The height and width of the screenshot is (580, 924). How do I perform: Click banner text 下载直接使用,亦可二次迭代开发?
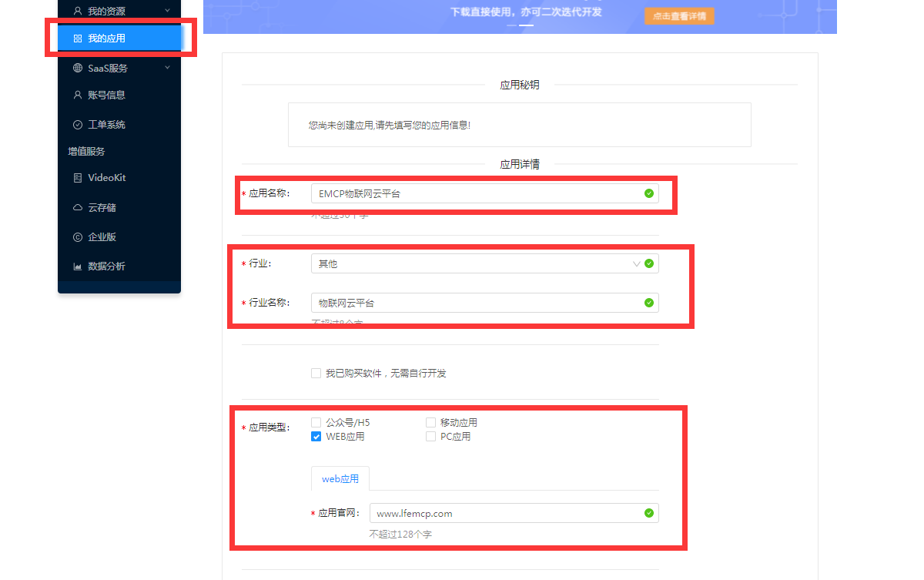coord(526,12)
